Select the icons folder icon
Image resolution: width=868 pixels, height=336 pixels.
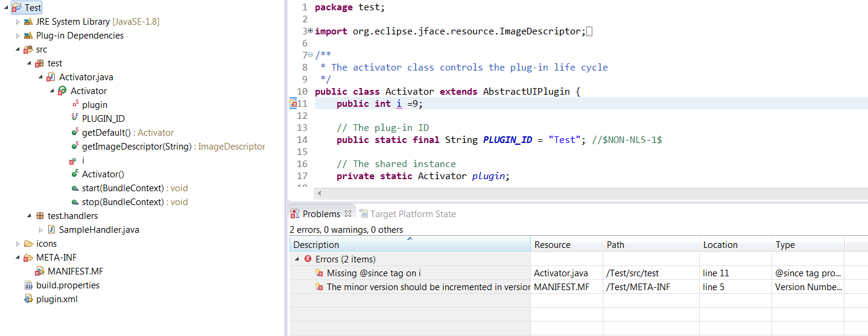28,244
